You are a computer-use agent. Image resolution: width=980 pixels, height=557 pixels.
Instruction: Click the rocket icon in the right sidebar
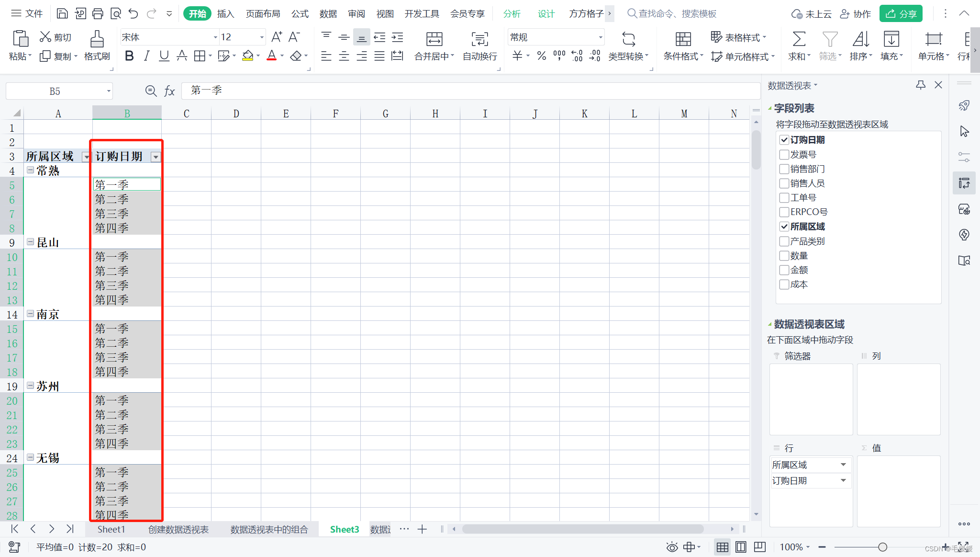tap(964, 105)
